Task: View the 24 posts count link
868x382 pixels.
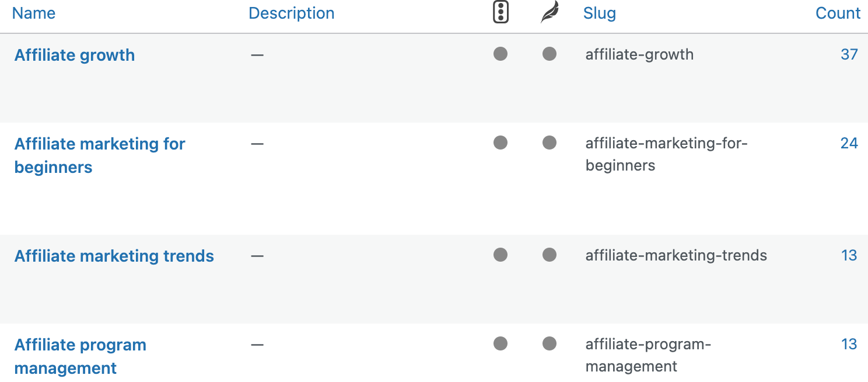Action: [x=849, y=144]
